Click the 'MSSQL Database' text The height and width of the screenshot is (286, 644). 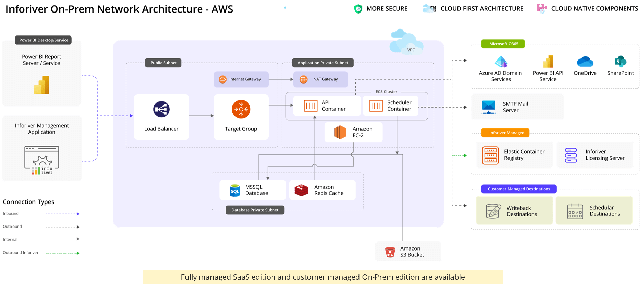point(256,190)
